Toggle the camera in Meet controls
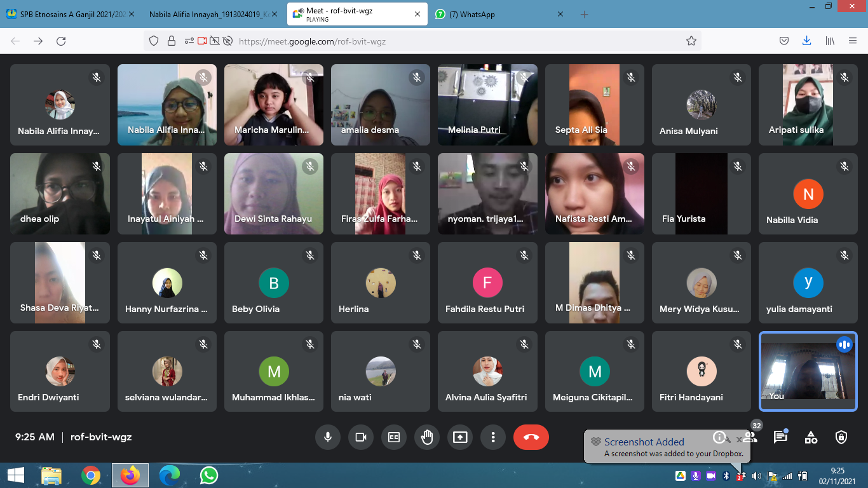This screenshot has height=488, width=868. pyautogui.click(x=361, y=437)
